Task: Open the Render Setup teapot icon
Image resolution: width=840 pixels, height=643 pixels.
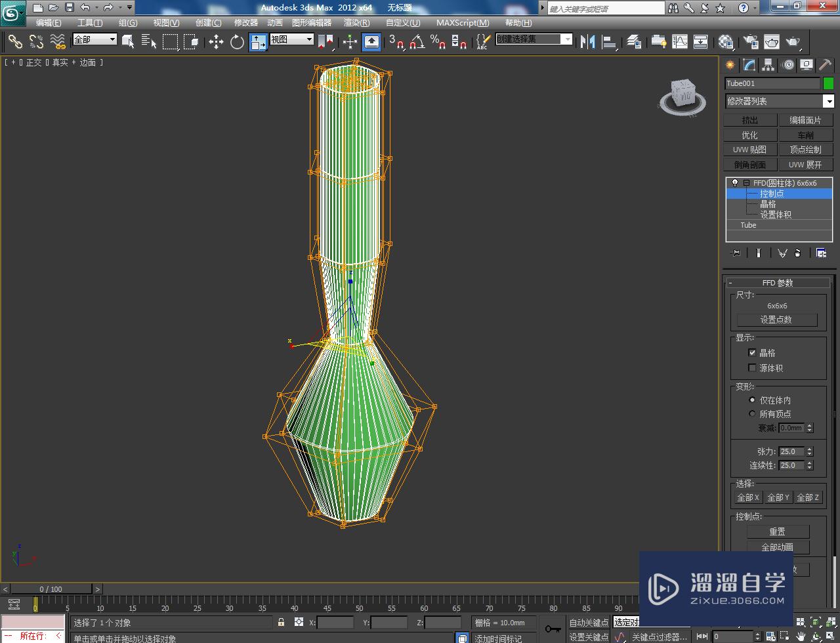Action: (x=750, y=42)
